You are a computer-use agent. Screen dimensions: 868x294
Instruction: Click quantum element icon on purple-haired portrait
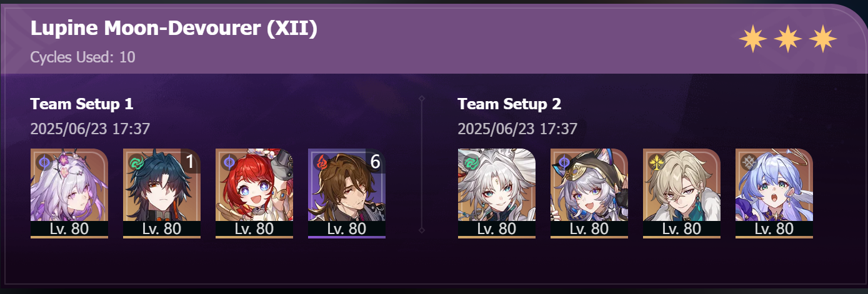tap(43, 162)
